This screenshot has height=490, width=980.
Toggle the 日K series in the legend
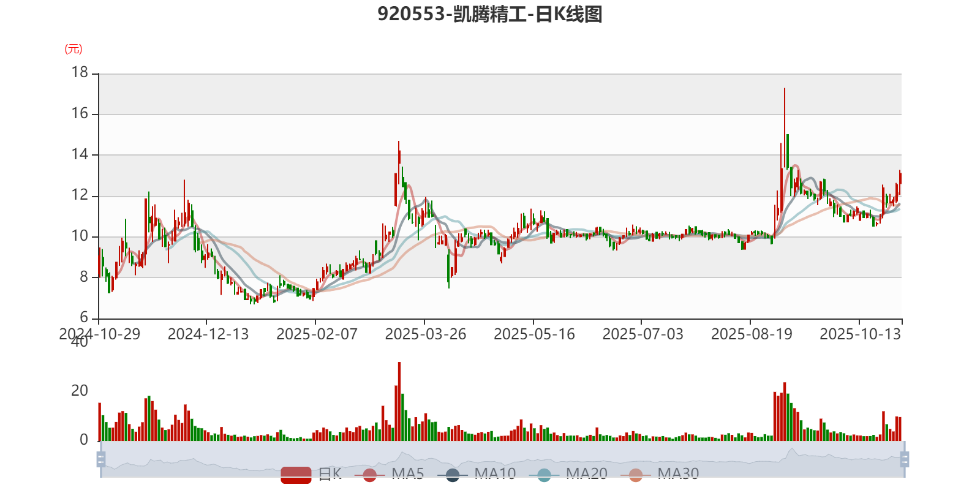point(311,474)
